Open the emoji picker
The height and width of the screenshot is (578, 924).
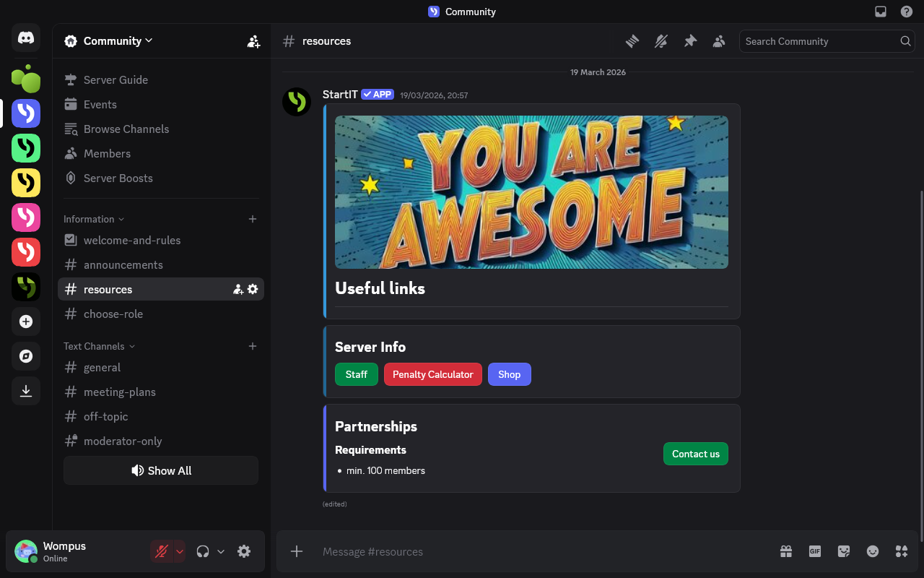pos(873,551)
